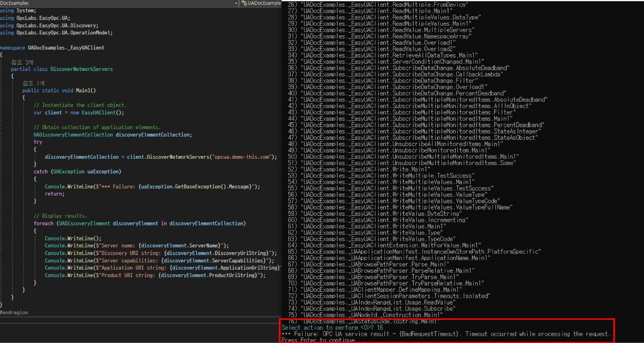Click the '*** Failure:' Console.WriteLine statement in code
This screenshot has width=644, height=343.
click(152, 187)
